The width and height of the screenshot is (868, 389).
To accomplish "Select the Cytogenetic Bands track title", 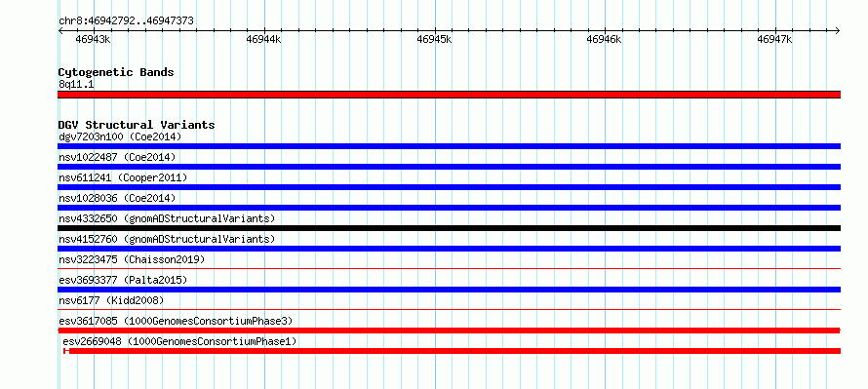I will coord(116,72).
